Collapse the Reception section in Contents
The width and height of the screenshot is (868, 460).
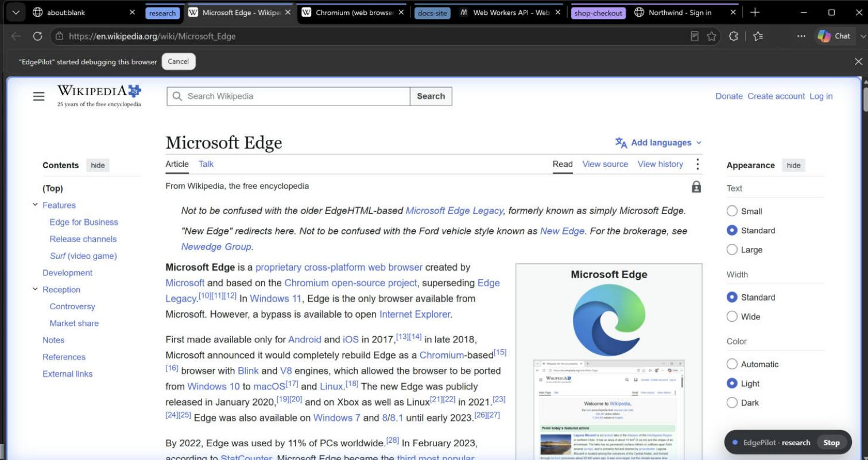point(35,289)
